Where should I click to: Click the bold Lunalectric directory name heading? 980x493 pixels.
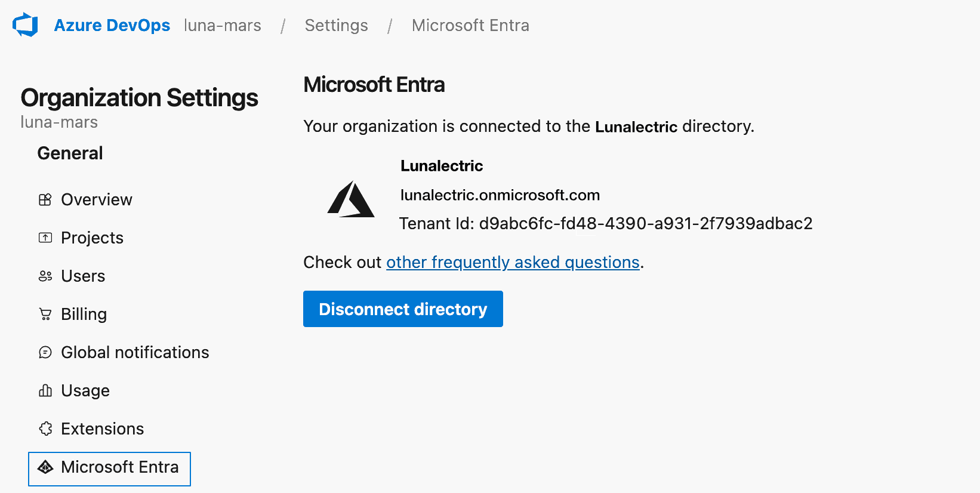[x=442, y=166]
